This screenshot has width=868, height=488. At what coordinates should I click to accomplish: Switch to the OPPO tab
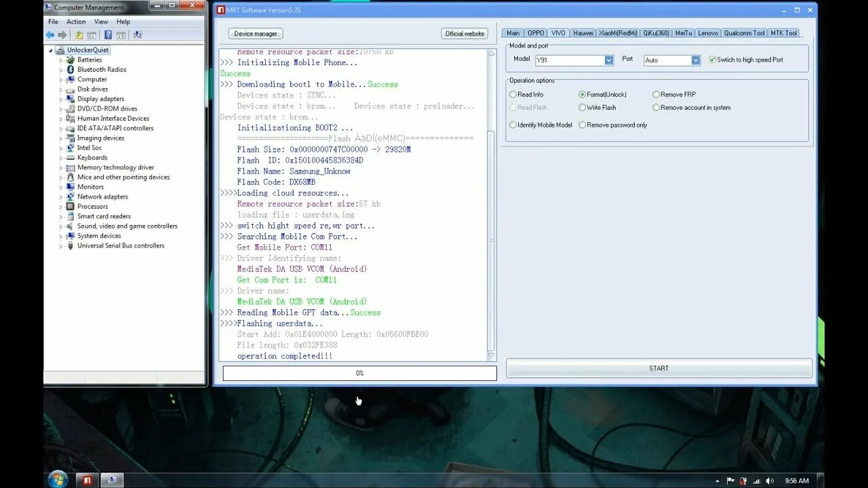(x=536, y=33)
